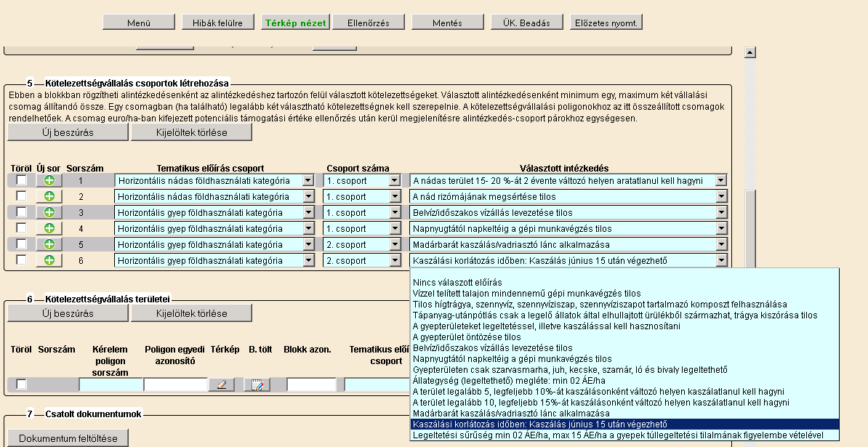Screen dimensions: 868x447
Task: Tick the delete checkbox for row 2
Action: 21,196
